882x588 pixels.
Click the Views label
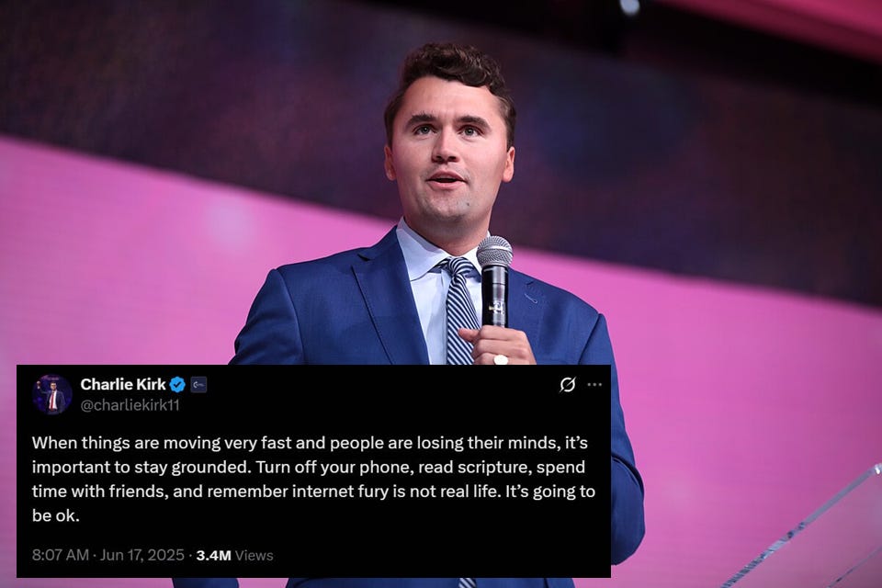(x=254, y=555)
